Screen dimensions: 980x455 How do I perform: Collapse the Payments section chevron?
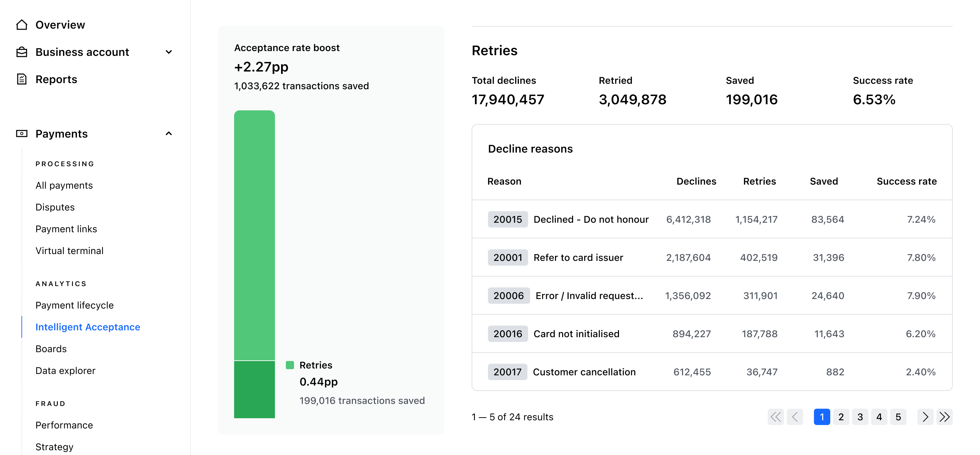(x=169, y=134)
